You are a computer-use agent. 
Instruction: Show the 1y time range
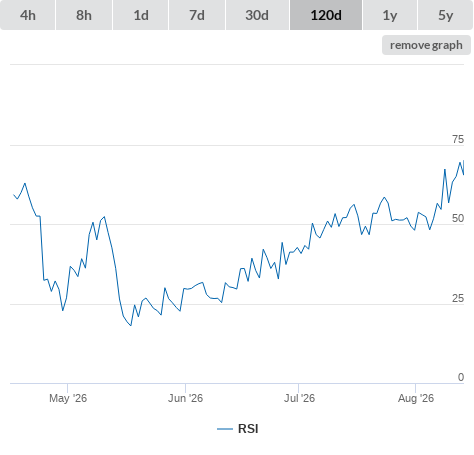(x=390, y=15)
